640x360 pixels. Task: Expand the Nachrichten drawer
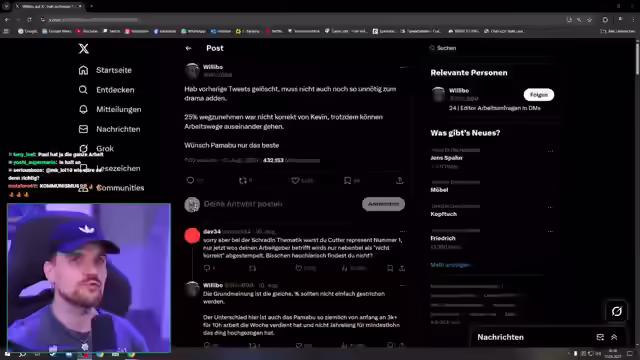pos(614,337)
